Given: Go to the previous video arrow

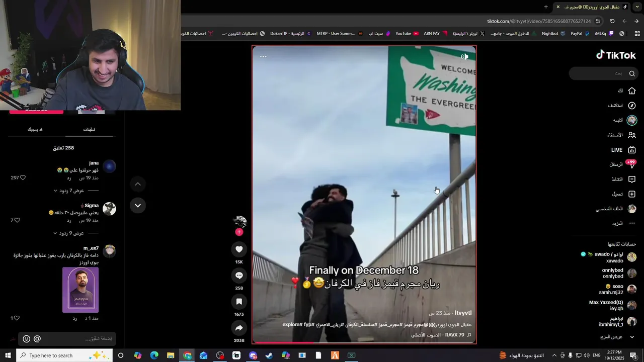Looking at the screenshot, I should coord(137,184).
